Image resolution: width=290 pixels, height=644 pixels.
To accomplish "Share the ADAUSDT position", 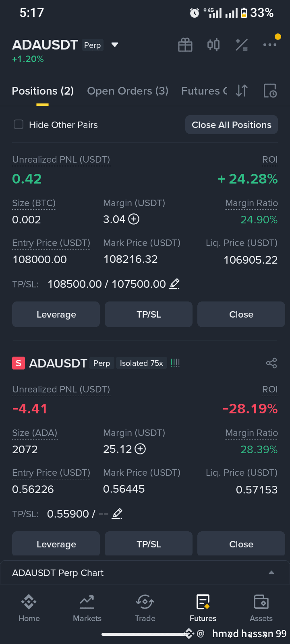I will tap(271, 363).
